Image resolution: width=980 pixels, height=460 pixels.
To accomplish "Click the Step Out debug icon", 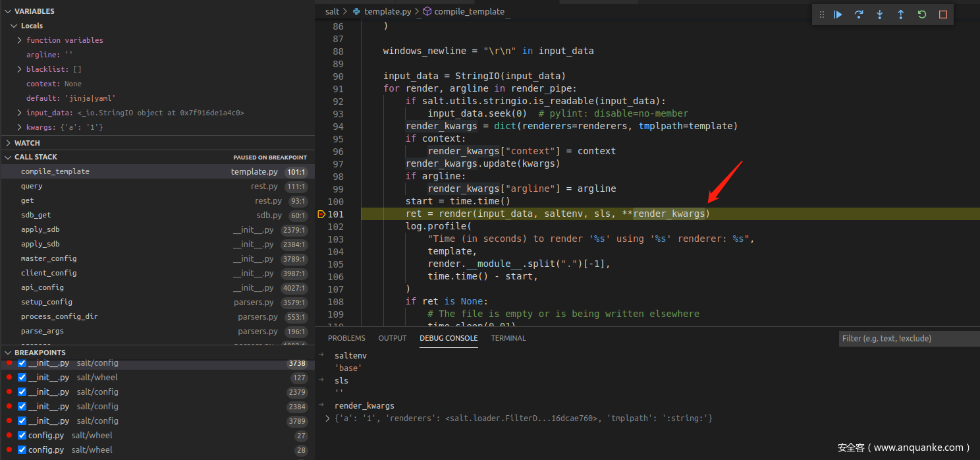I will click(x=901, y=14).
